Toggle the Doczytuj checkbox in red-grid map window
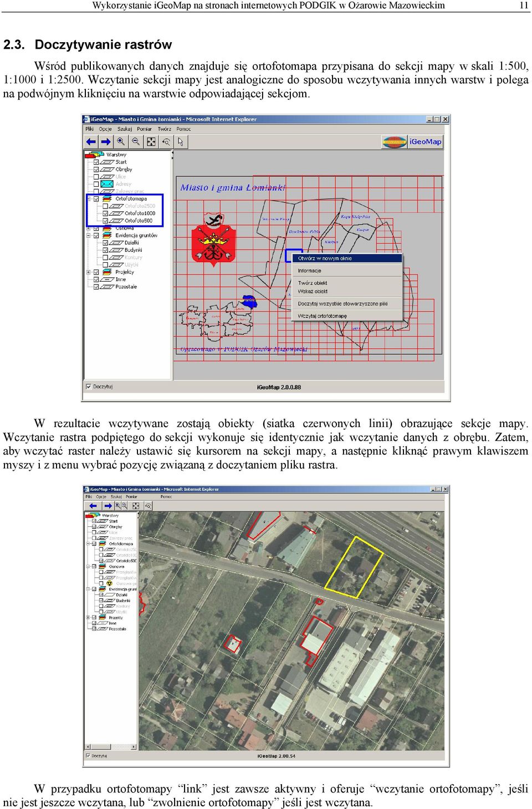 (89, 386)
